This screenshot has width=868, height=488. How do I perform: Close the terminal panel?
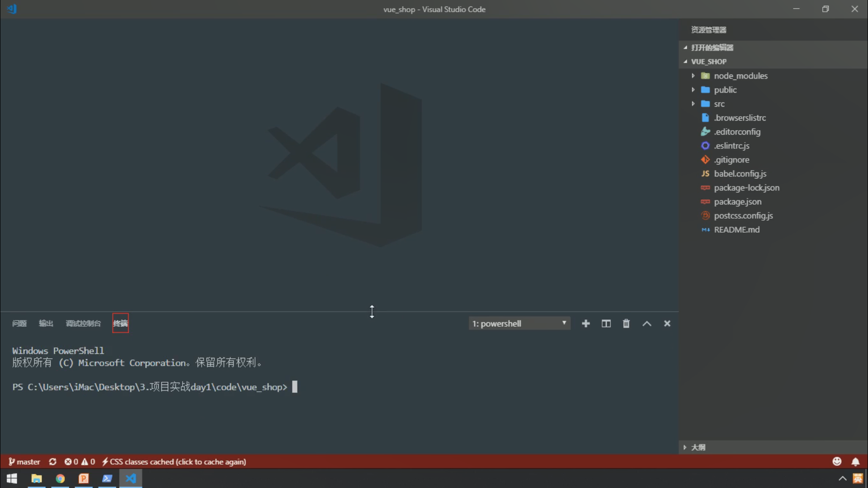click(667, 324)
